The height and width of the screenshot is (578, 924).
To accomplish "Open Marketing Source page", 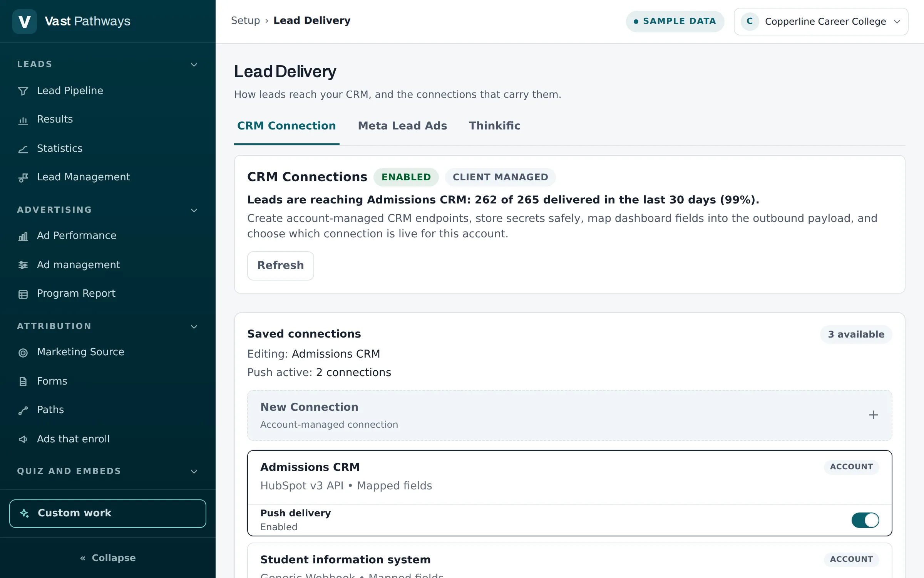I will pyautogui.click(x=108, y=353).
